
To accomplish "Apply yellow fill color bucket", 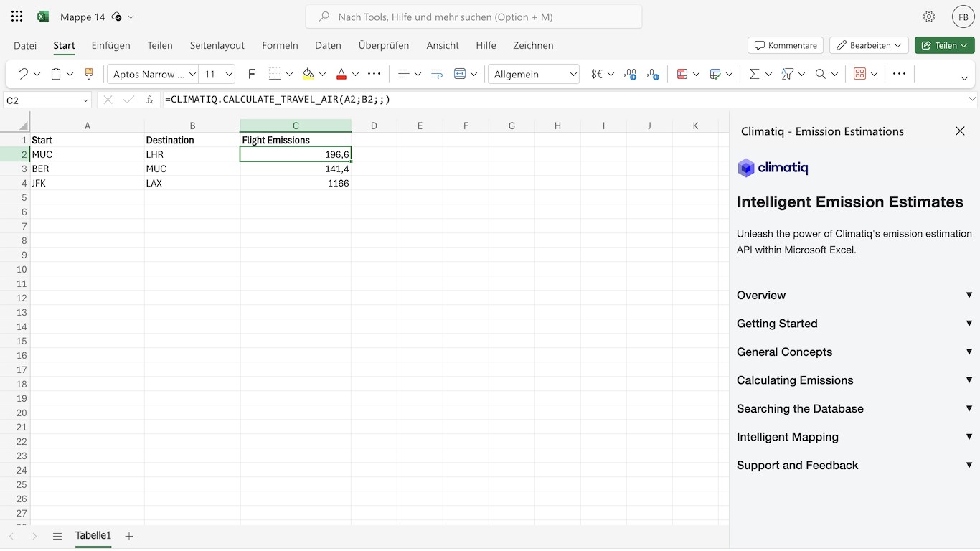I will point(308,74).
